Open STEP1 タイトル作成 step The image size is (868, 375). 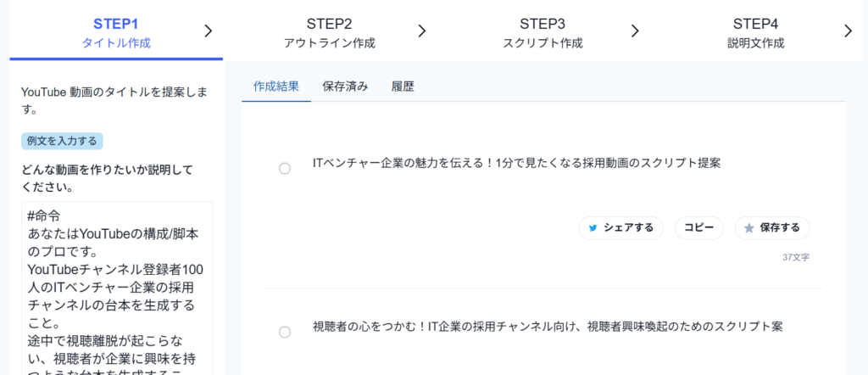click(116, 32)
